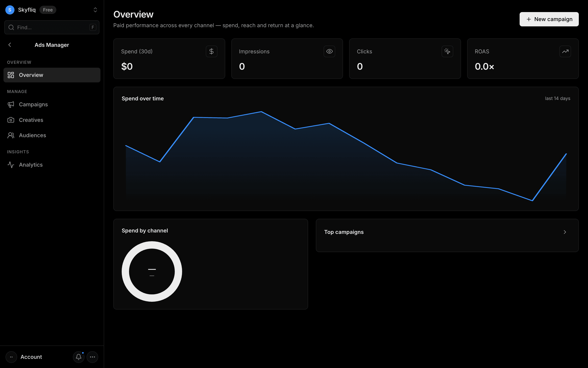Click the Creatives camera icon
Viewport: 588px width, 368px height.
coord(11,120)
